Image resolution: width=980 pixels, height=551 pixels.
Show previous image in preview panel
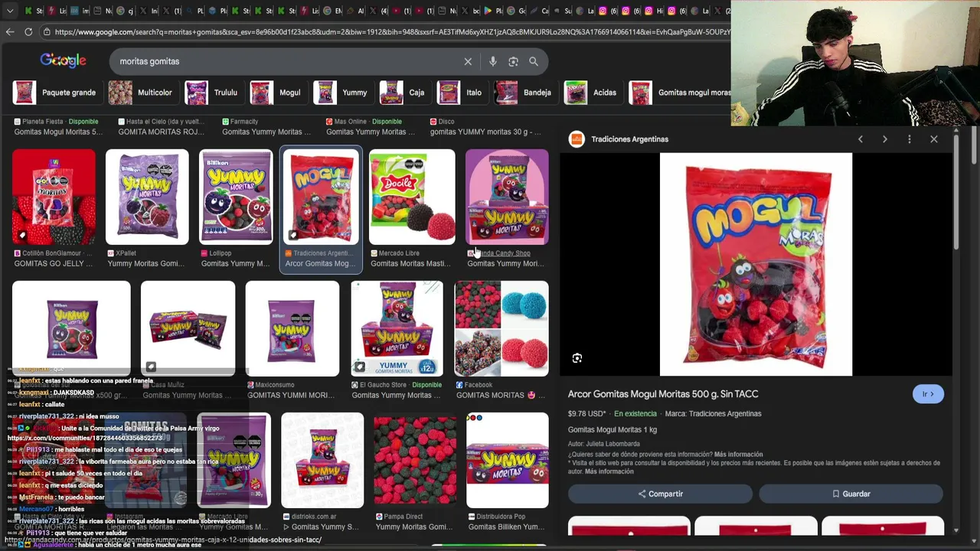[x=861, y=139]
